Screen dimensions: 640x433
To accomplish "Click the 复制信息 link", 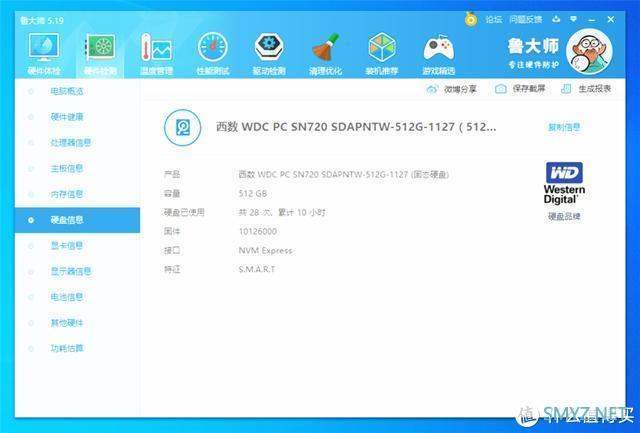I will (564, 127).
